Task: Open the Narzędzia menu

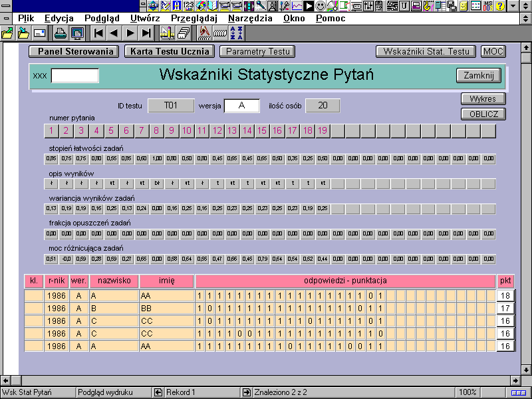Action: (x=250, y=18)
